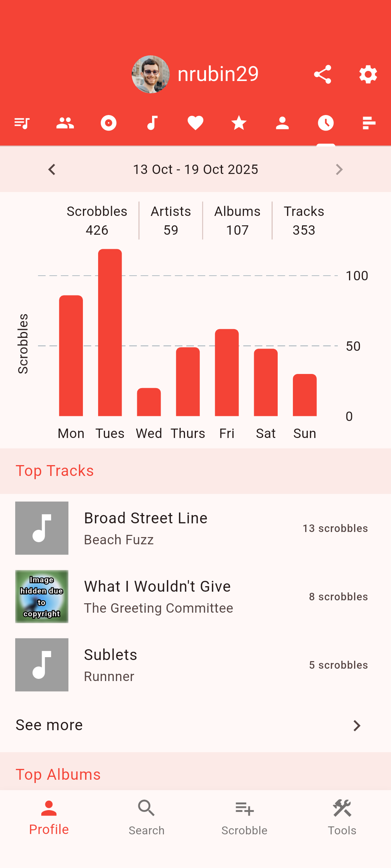391x868 pixels.
Task: Switch to the friends tab icon
Action: 65,123
